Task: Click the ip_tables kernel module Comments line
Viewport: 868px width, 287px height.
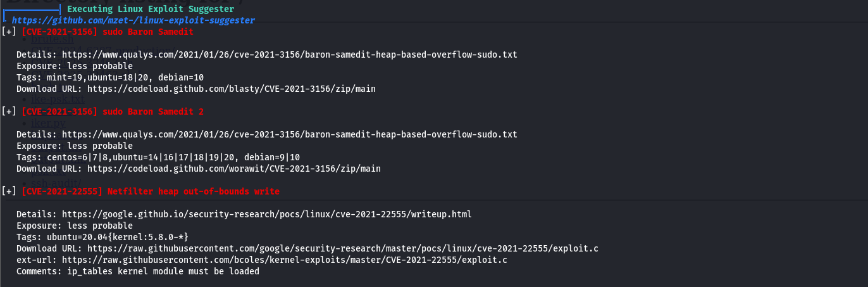Action: pos(138,271)
